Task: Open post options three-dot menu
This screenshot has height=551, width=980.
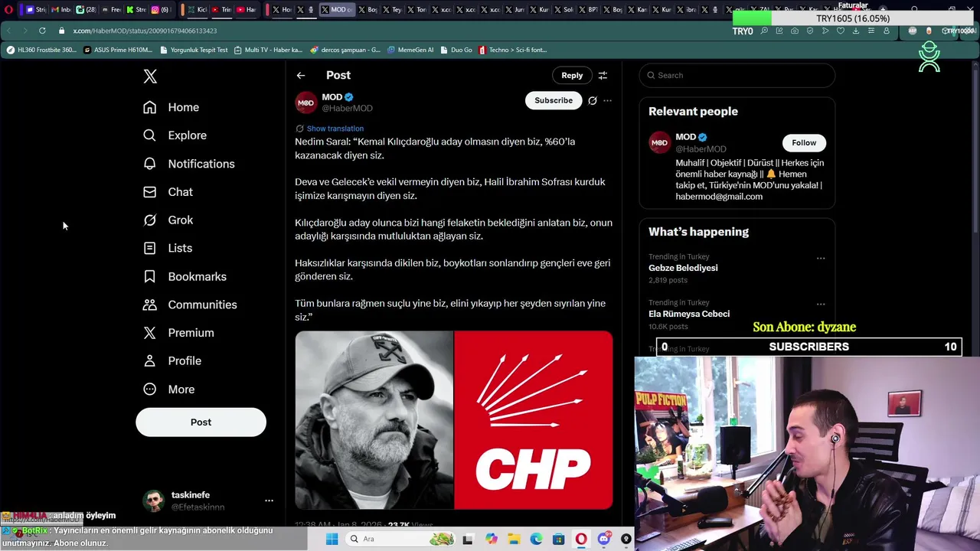Action: pyautogui.click(x=607, y=100)
